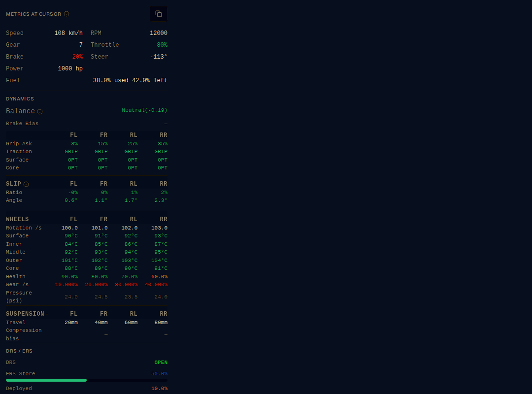532x394 pixels.
Task: Click the WHEELS section heading
Action: (17, 219)
